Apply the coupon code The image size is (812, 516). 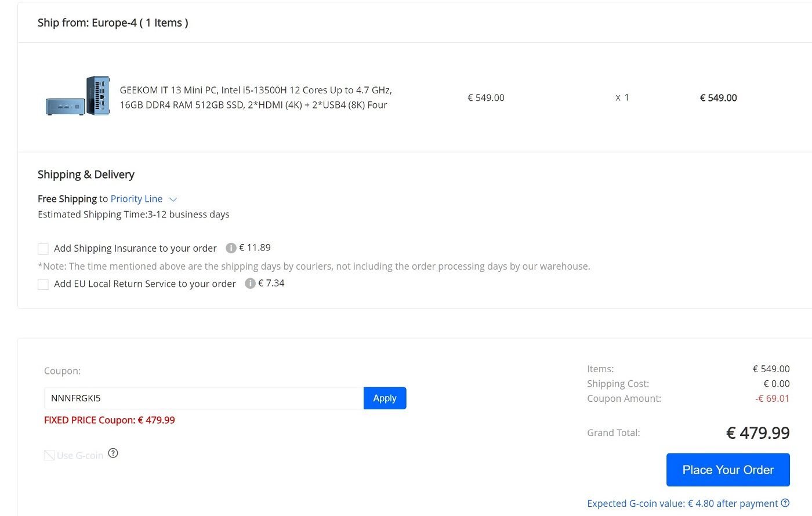[x=385, y=398]
